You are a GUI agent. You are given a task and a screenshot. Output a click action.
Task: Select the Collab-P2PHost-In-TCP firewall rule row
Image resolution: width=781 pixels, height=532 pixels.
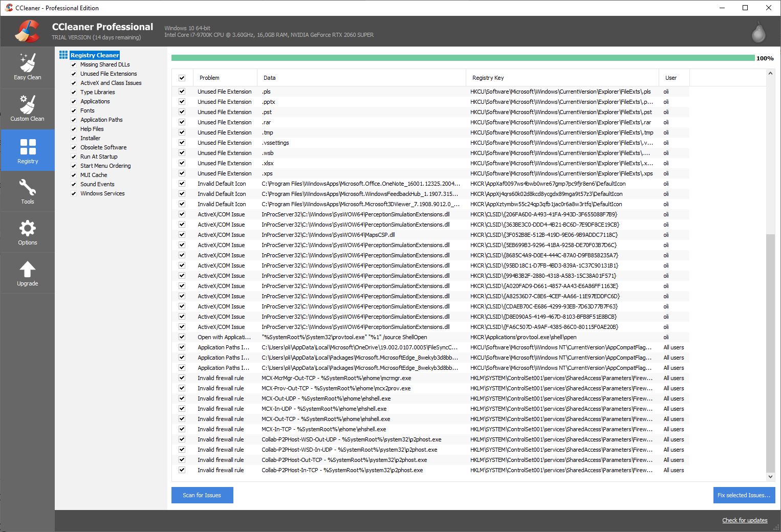pyautogui.click(x=430, y=470)
